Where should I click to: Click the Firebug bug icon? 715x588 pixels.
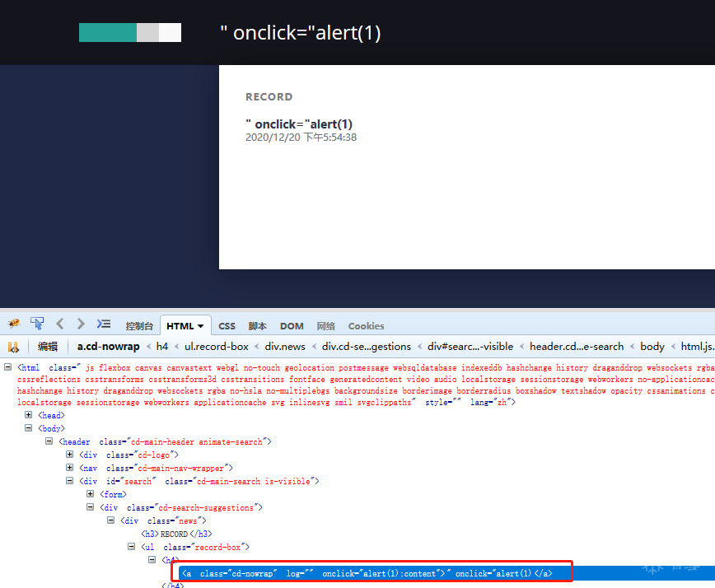coord(14,324)
